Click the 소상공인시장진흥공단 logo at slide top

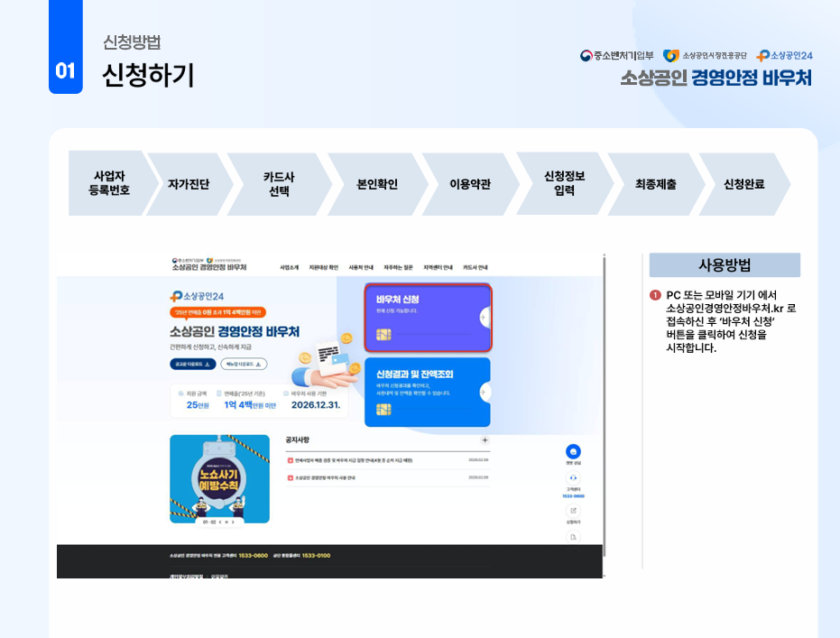point(705,56)
